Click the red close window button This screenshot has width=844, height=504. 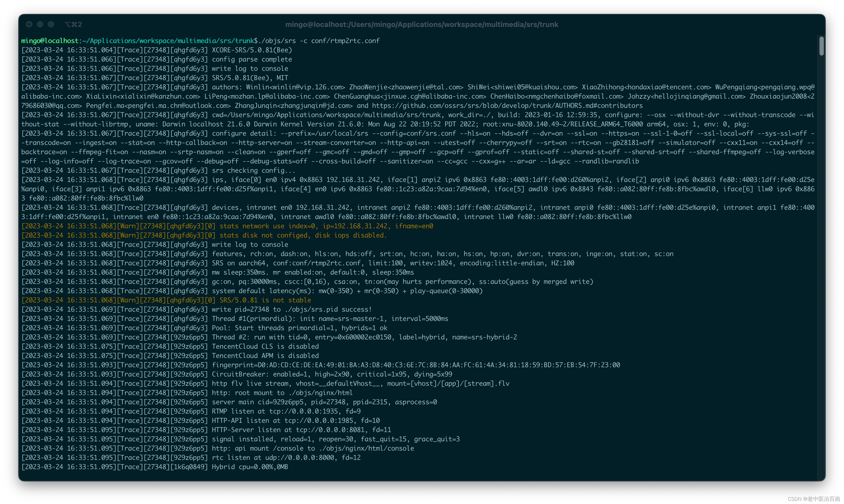point(29,24)
